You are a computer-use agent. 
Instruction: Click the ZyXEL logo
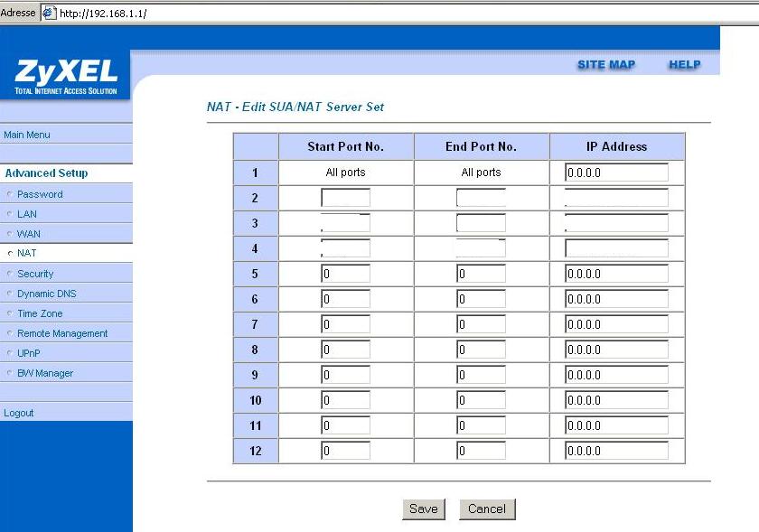[65, 75]
